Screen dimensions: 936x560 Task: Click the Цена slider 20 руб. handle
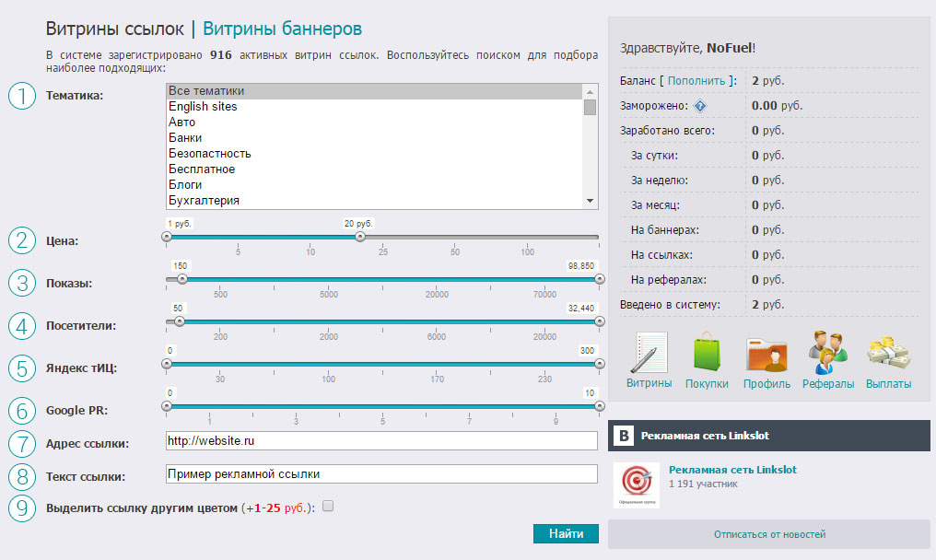[359, 236]
